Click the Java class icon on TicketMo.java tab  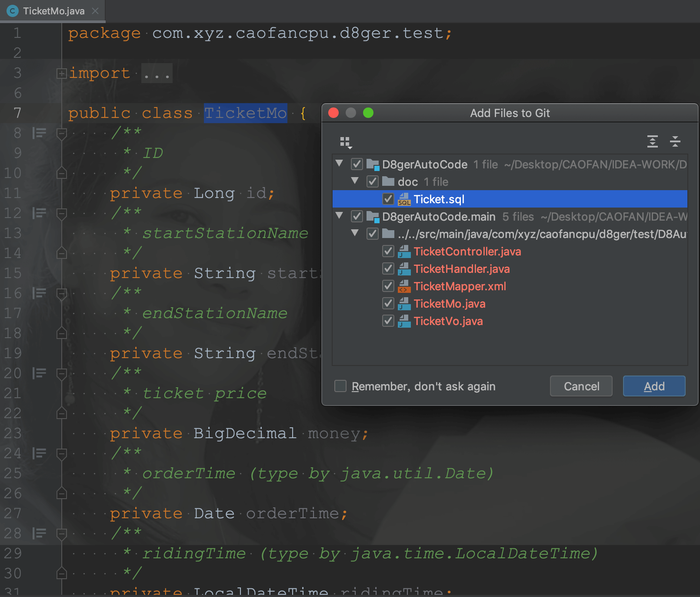click(13, 11)
